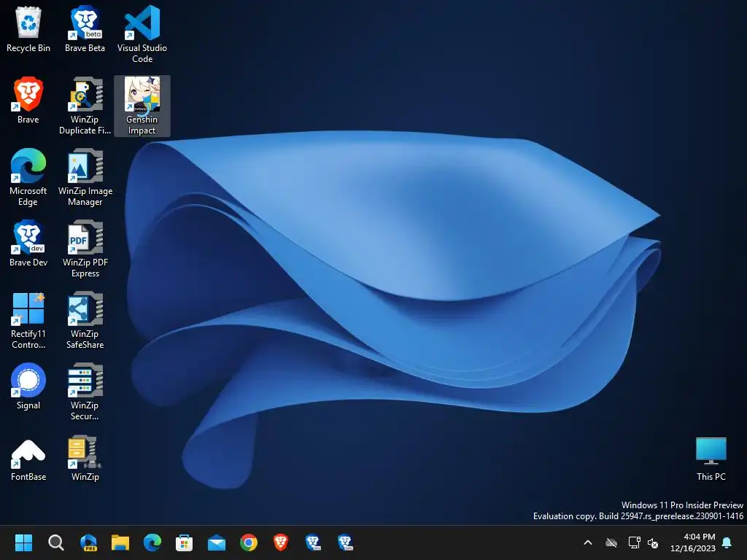Open File Explorer from the taskbar
The height and width of the screenshot is (560, 747).
click(x=120, y=542)
